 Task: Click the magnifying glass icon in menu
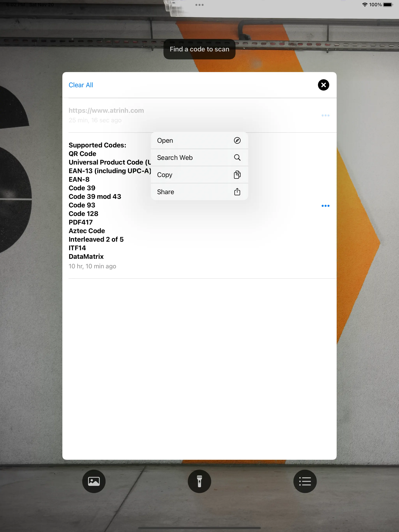[237, 158]
